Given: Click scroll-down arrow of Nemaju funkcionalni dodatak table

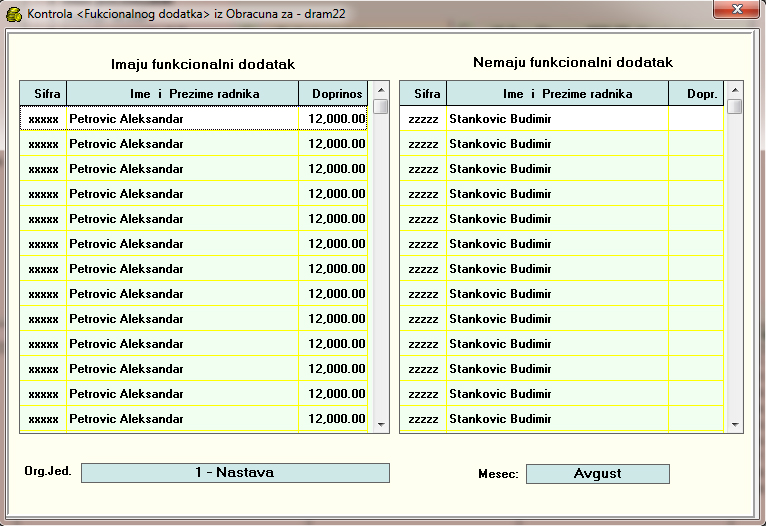Looking at the screenshot, I should (735, 425).
